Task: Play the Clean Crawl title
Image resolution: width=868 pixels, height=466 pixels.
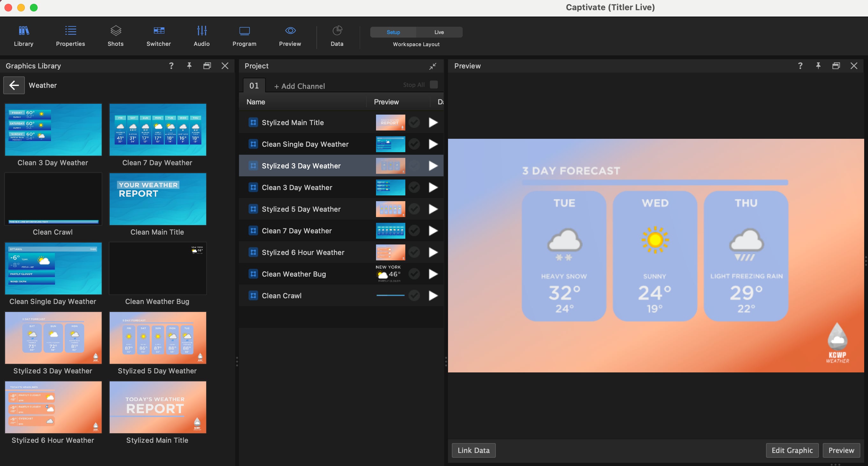Action: click(x=433, y=296)
